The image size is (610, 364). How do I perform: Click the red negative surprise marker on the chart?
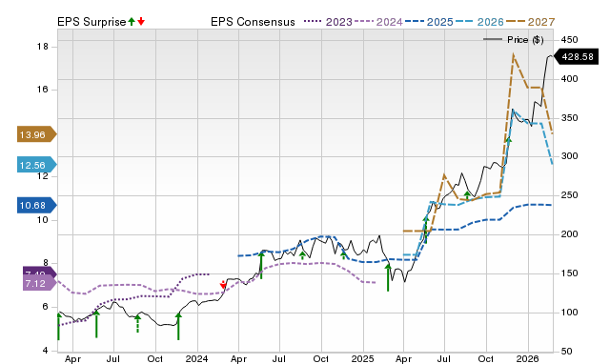point(223,285)
